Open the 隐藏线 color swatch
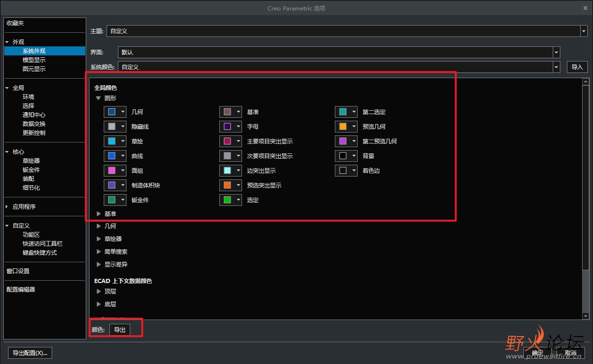Screen dimensions: 593x364 click(x=115, y=126)
